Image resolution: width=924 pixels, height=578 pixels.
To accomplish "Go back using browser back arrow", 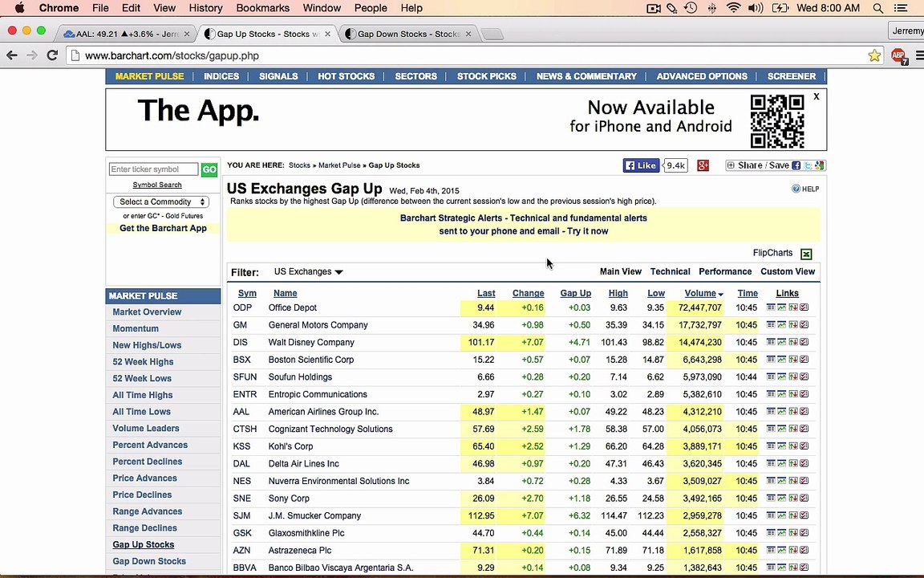I will click(12, 55).
